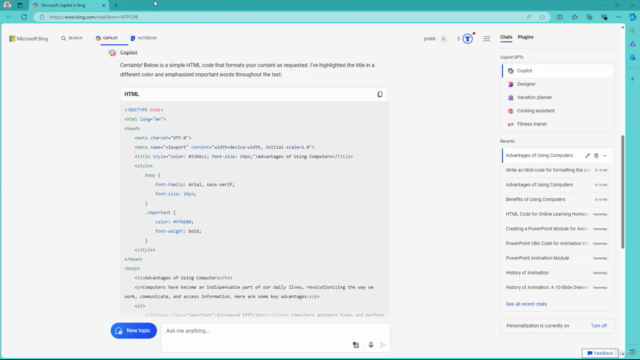The height and width of the screenshot is (360, 640).
Task: Copy the HTML code block
Action: (380, 94)
